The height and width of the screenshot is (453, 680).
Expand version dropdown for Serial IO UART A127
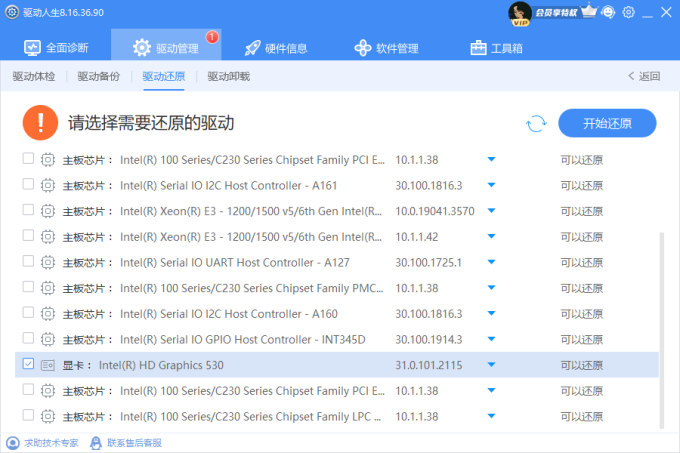pyautogui.click(x=491, y=262)
